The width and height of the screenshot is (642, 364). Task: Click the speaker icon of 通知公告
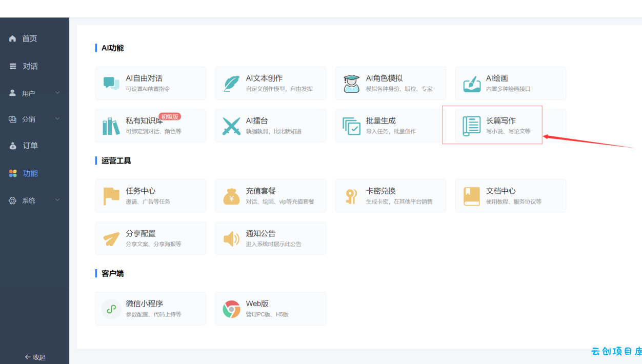coord(231,238)
